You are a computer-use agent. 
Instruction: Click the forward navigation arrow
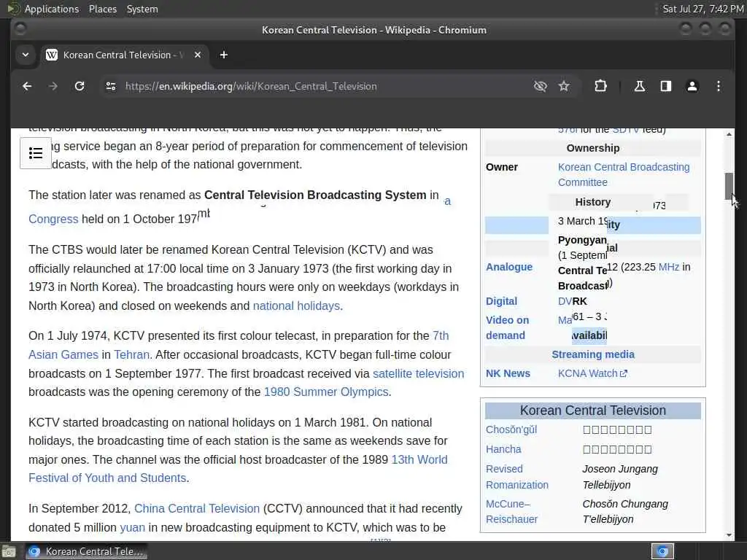53,86
